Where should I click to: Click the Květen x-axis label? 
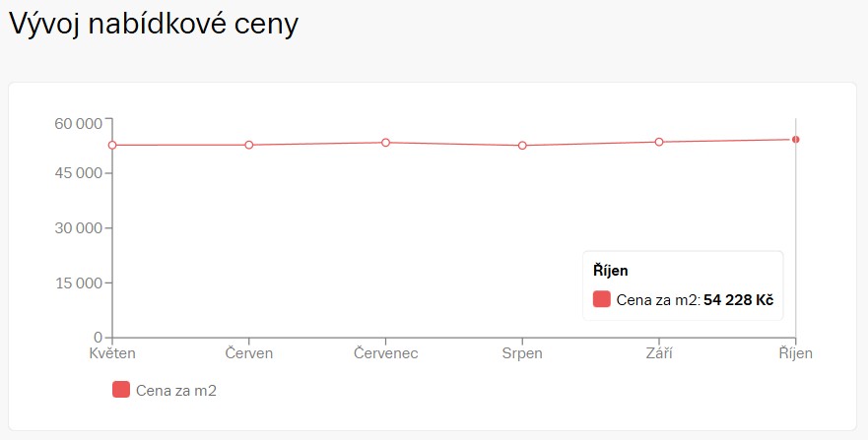[x=112, y=353]
